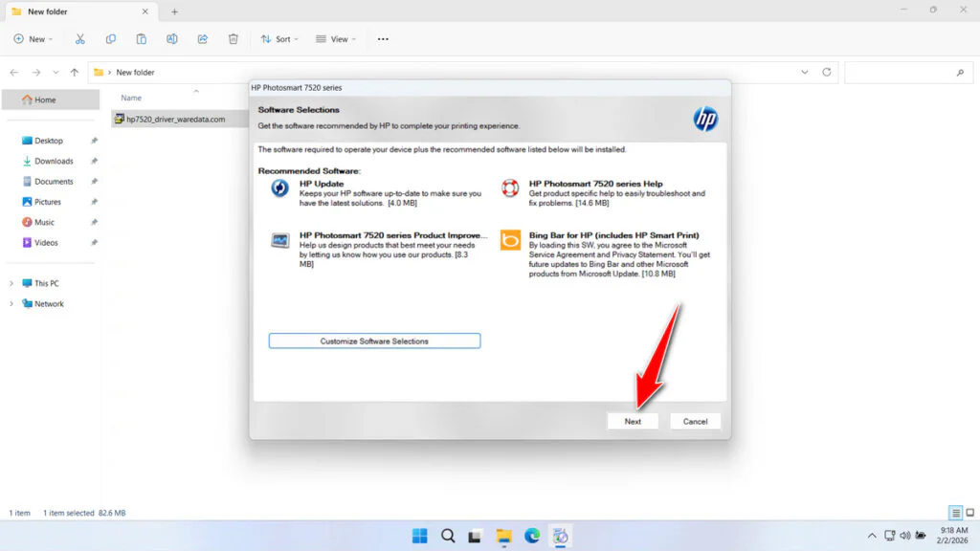Open the Downloads folder in the sidebar
Image resolution: width=980 pixels, height=551 pixels.
tap(53, 160)
